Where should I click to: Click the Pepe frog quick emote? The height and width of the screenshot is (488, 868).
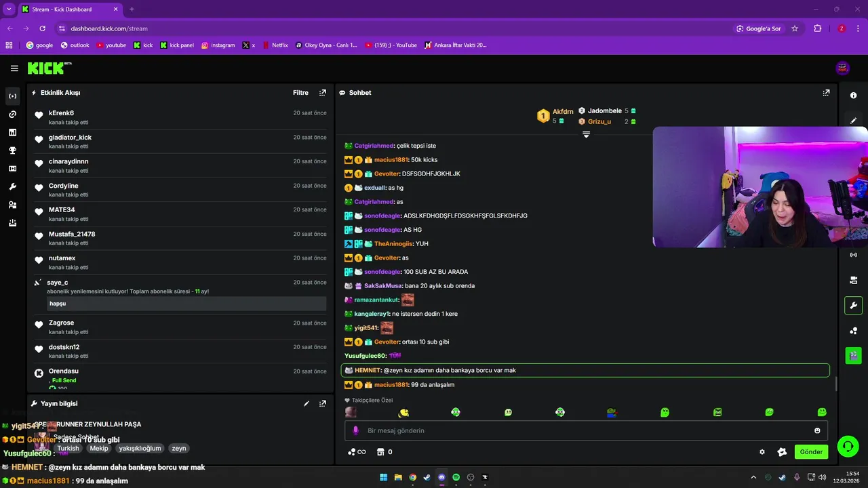612,412
